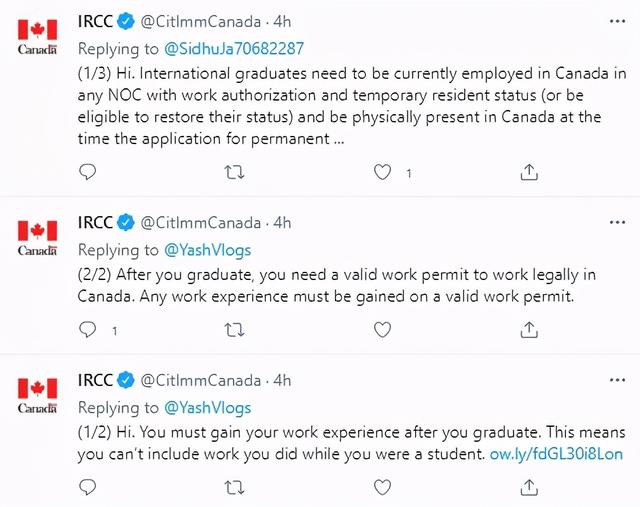This screenshot has height=507, width=640.
Task: Like the (2/2) valid work permit tweet
Action: [x=381, y=329]
